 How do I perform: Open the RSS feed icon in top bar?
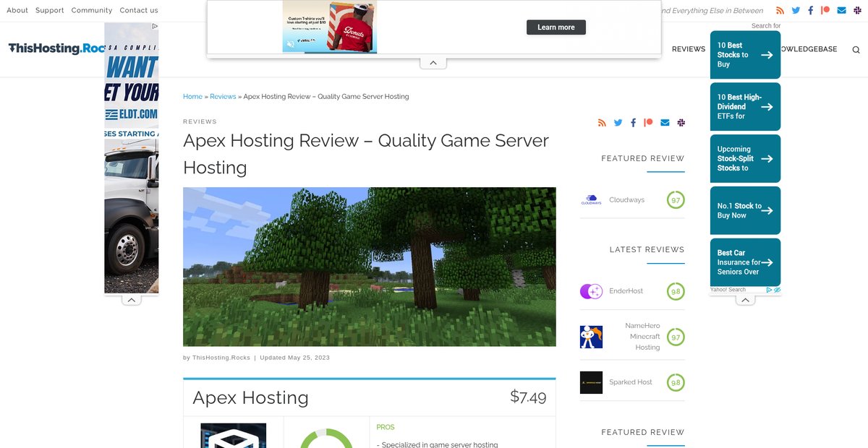(780, 11)
